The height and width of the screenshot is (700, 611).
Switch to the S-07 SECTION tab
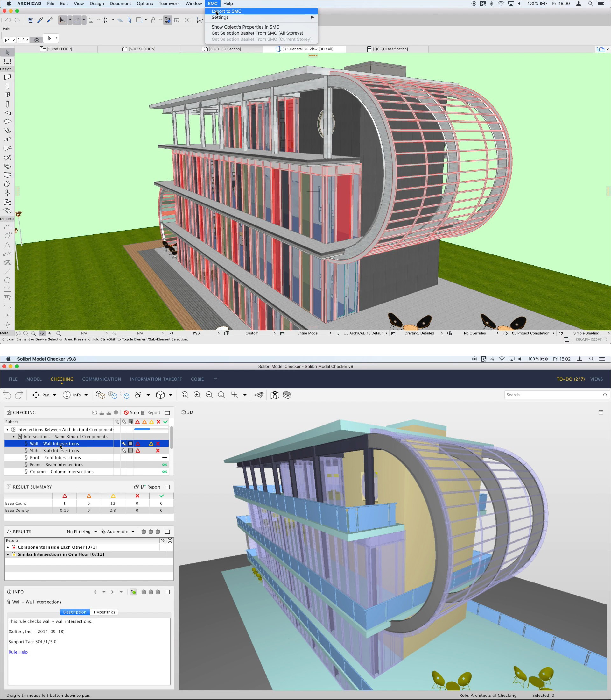[x=139, y=49]
